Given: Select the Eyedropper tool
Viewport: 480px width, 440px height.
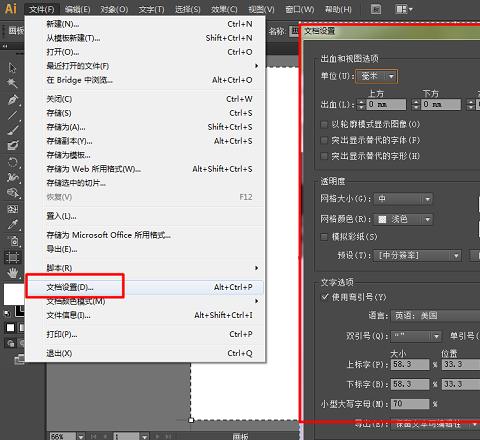Looking at the screenshot, I should (12, 225).
